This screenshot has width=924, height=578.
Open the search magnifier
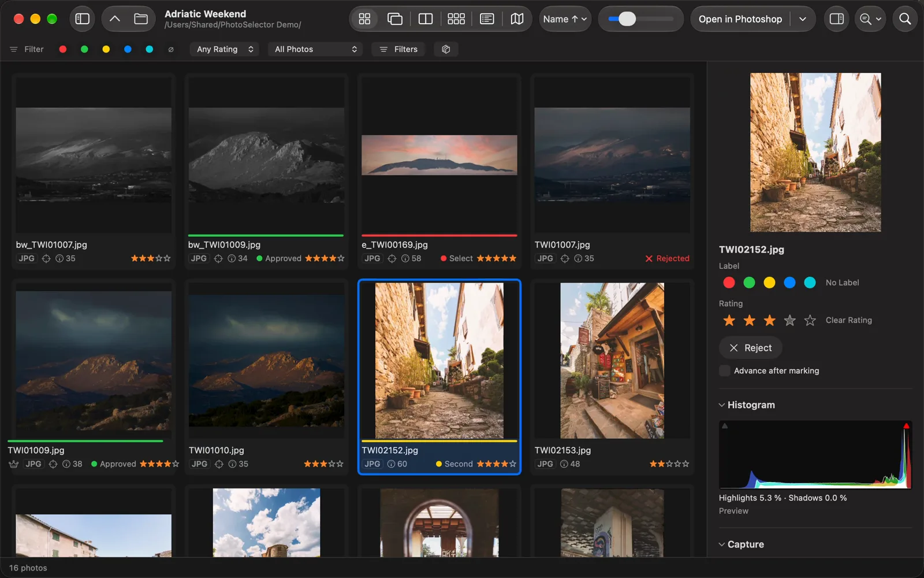[905, 19]
